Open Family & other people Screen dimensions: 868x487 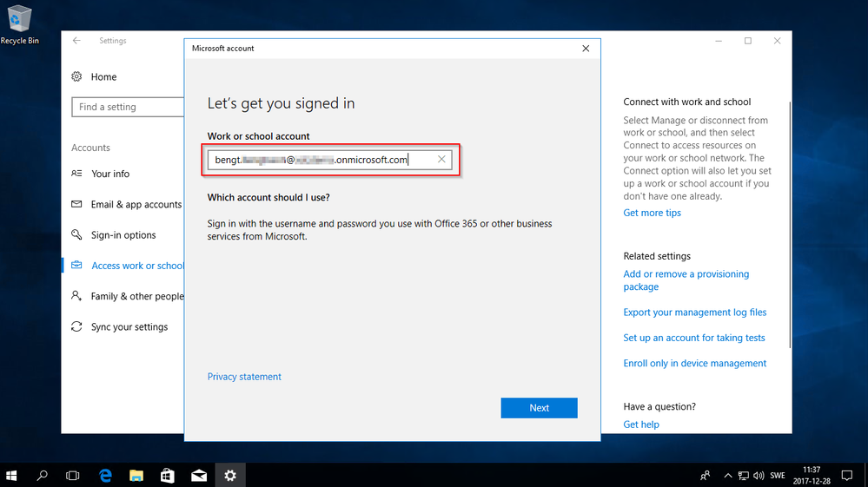coord(137,296)
